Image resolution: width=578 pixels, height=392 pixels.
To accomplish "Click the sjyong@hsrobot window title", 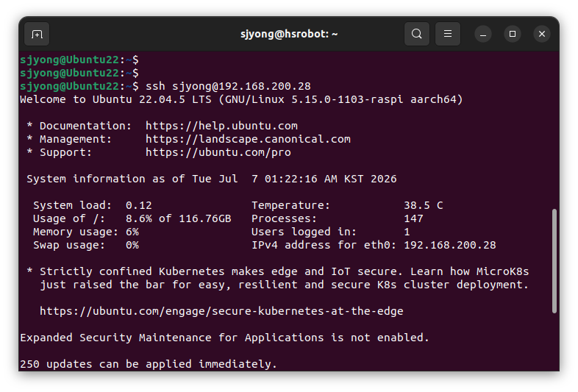I will 289,34.
